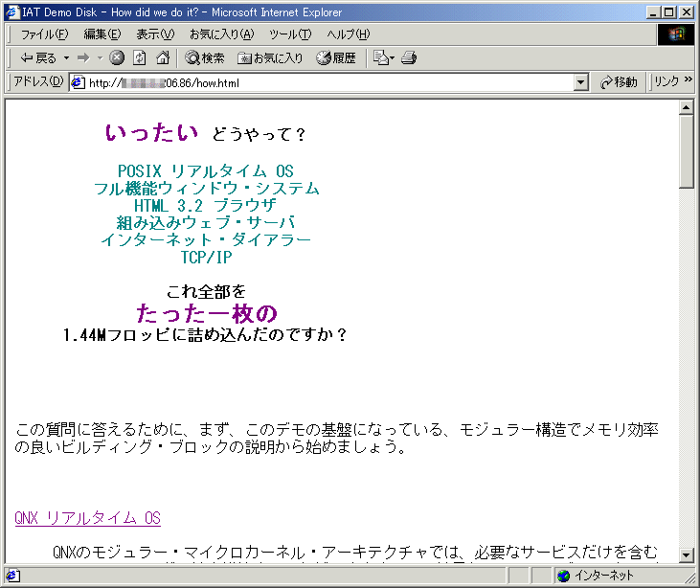Open the File (ファイル) menu

[45, 34]
